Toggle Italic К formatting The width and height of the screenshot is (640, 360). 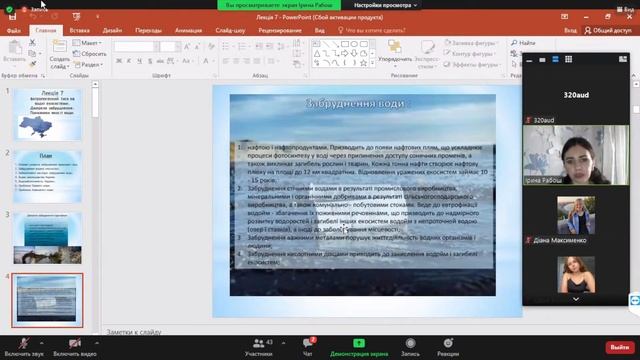[129, 61]
